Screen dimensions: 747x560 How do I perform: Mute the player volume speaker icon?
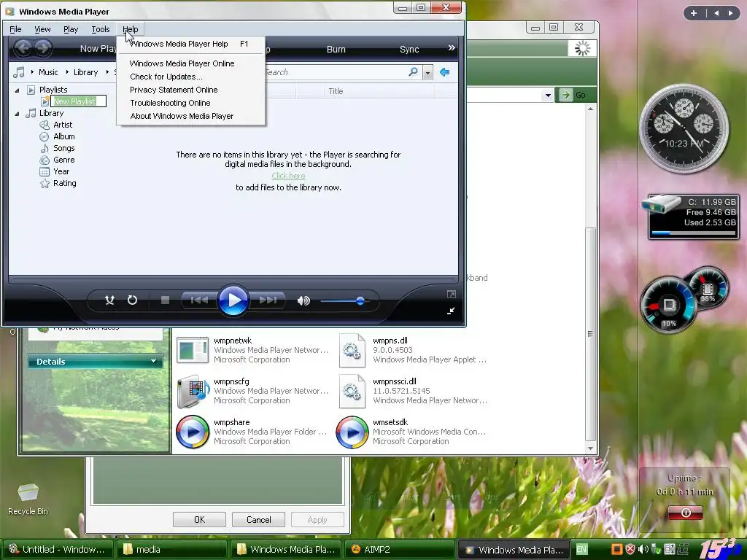click(303, 300)
